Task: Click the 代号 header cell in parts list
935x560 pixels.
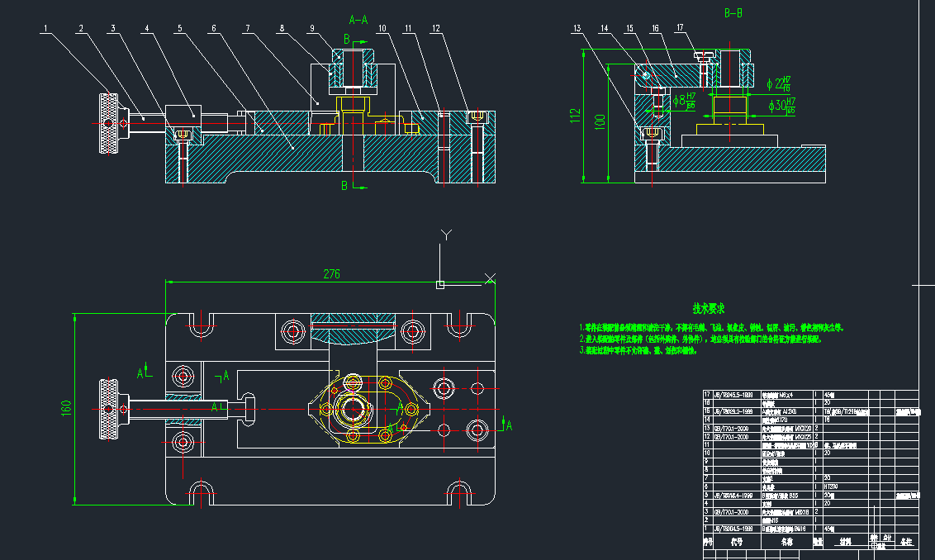Action: point(737,542)
